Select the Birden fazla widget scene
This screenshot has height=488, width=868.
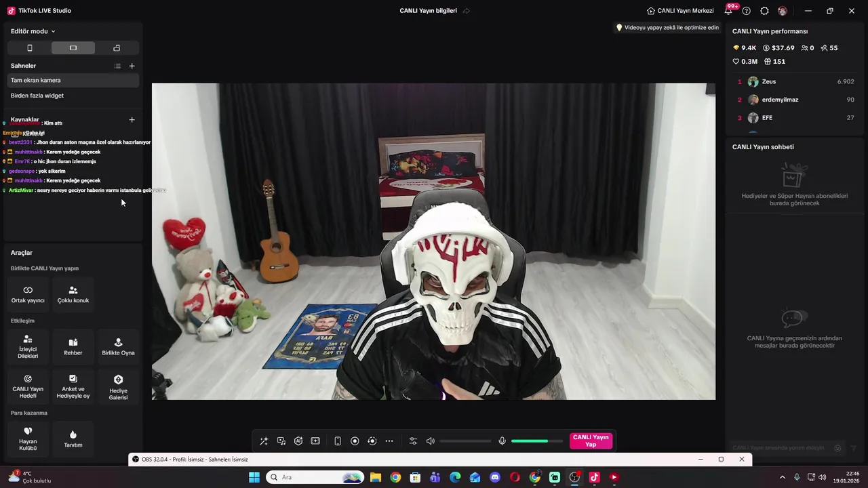[x=73, y=96]
